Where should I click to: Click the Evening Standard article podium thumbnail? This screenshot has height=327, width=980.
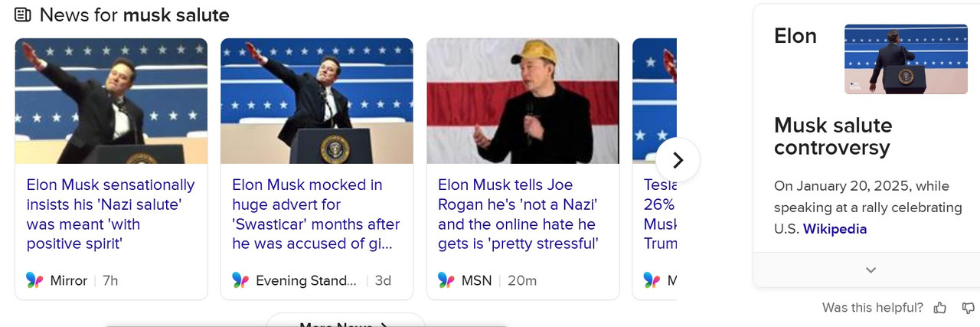pos(317,101)
